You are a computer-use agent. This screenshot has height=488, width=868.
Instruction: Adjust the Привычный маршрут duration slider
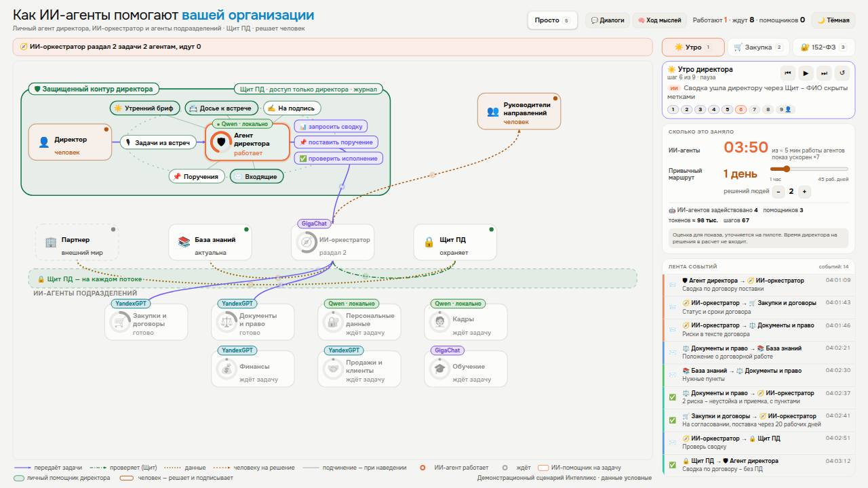tap(809, 169)
